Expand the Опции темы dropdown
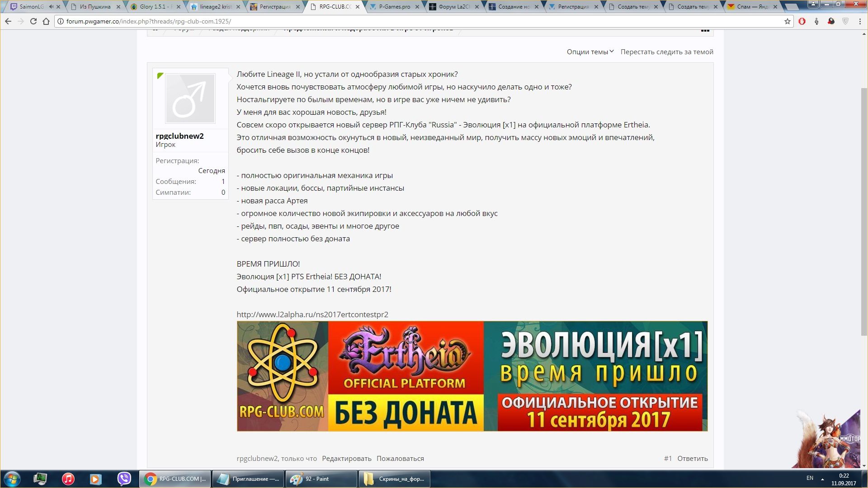The height and width of the screenshot is (488, 868). (x=590, y=52)
